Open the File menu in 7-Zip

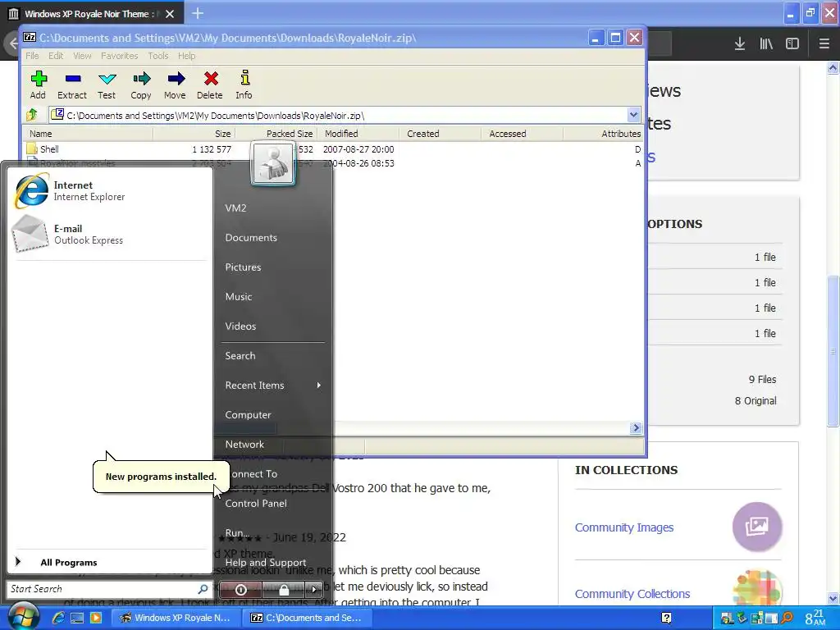pyautogui.click(x=32, y=56)
